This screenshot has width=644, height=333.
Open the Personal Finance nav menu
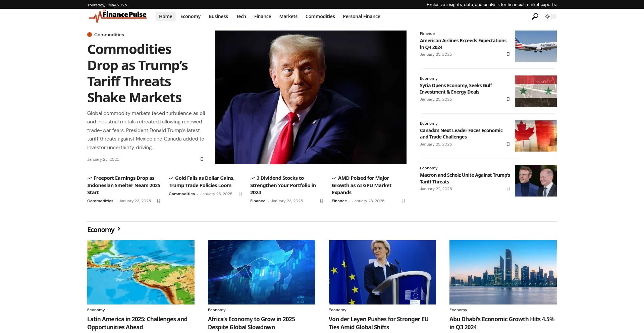click(362, 16)
